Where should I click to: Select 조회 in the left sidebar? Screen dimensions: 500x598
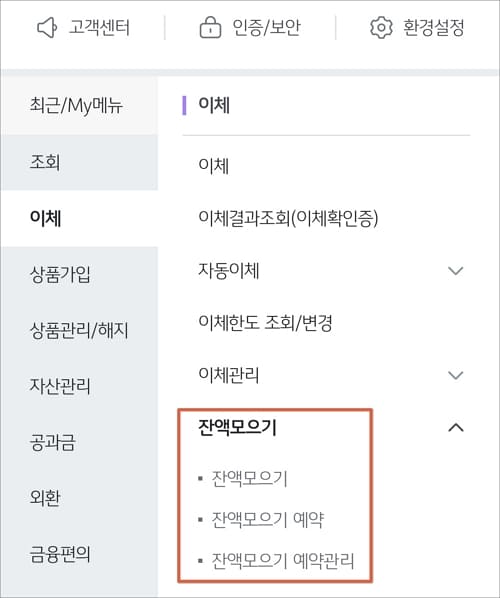[79, 162]
